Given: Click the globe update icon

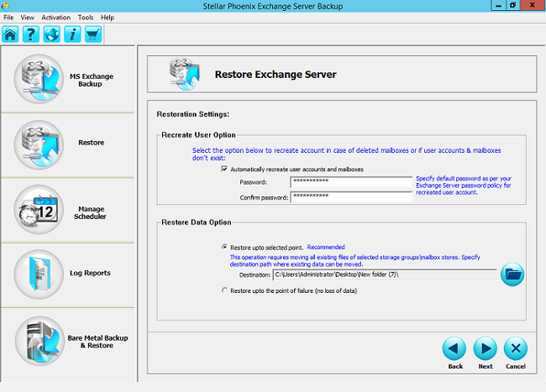Looking at the screenshot, I should pyautogui.click(x=51, y=34).
